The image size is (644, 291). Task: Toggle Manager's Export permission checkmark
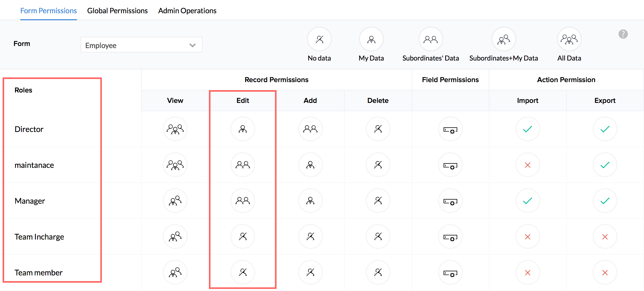coord(605,201)
